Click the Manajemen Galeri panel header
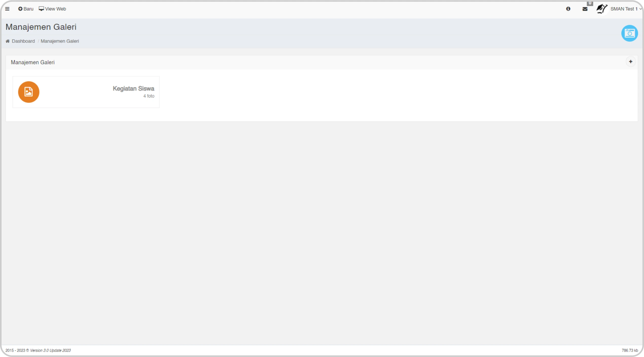The width and height of the screenshot is (644, 357). 33,63
